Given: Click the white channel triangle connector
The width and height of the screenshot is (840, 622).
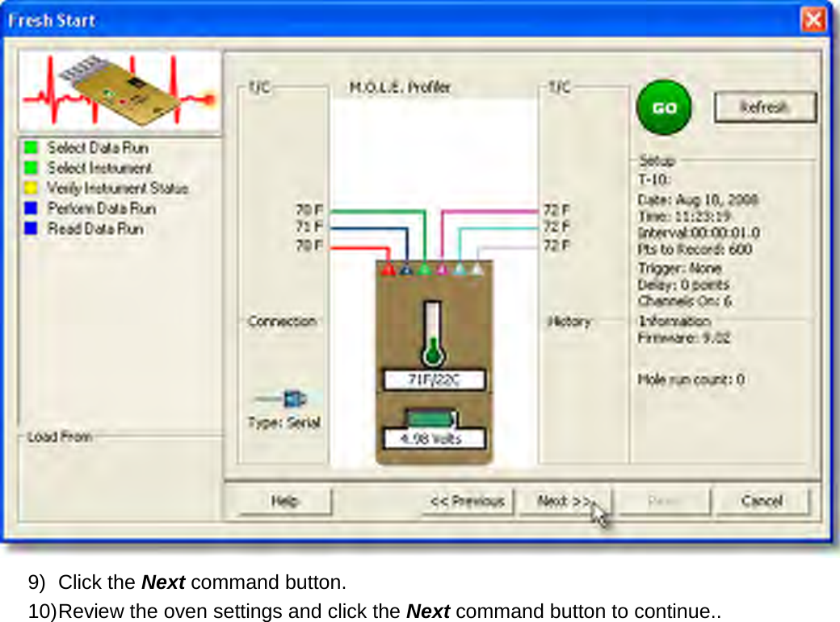Looking at the screenshot, I should pyautogui.click(x=477, y=268).
